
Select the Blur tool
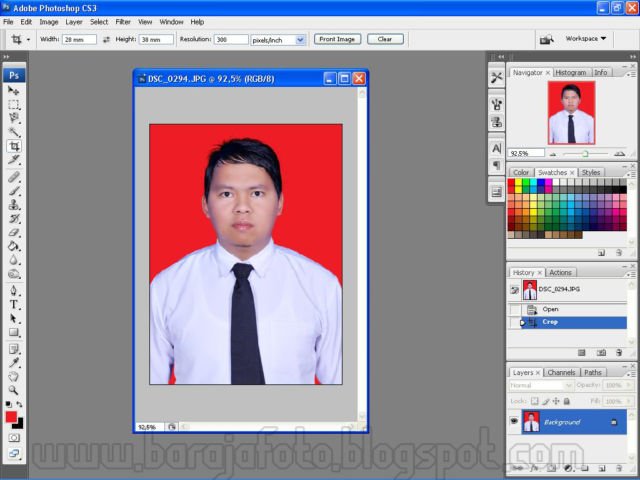pos(13,260)
